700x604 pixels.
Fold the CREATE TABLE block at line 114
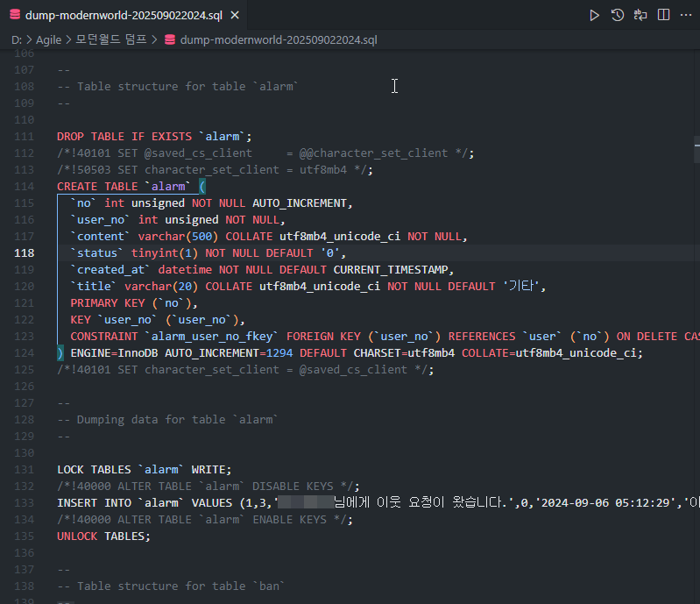pyautogui.click(x=46, y=187)
